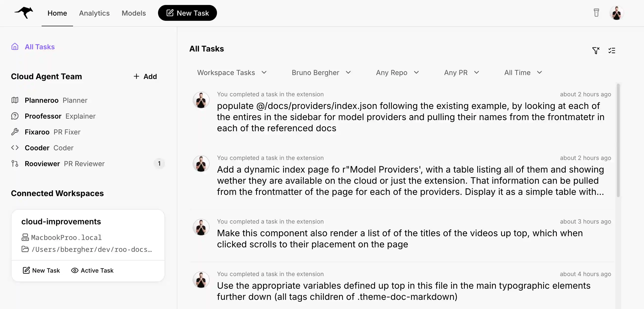Click your profile avatar picture
The height and width of the screenshot is (309, 644).
(x=617, y=13)
